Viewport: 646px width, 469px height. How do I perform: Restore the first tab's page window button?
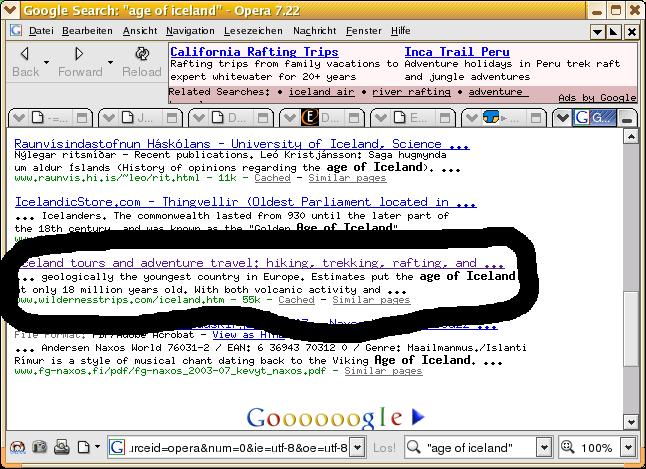[82, 119]
